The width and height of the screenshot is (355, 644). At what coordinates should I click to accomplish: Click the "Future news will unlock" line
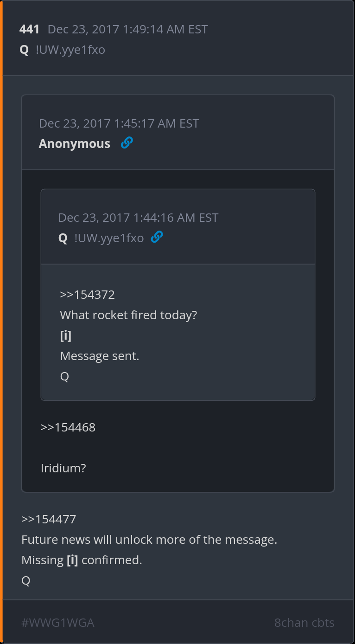click(149, 540)
